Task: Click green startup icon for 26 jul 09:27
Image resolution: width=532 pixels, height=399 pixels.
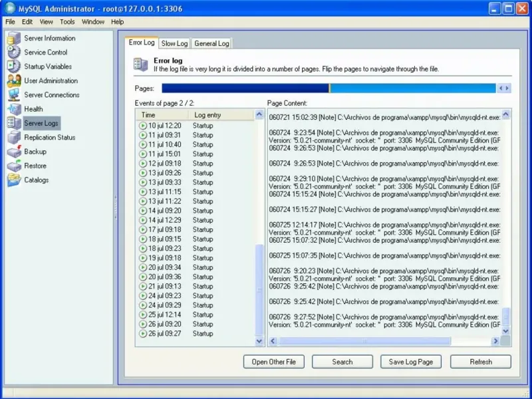Action: pyautogui.click(x=143, y=334)
